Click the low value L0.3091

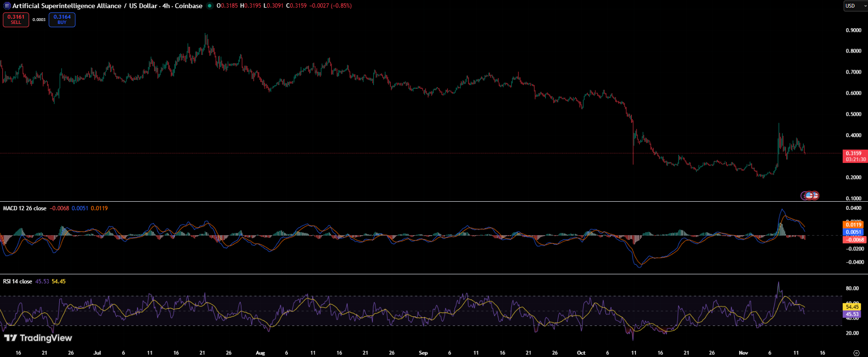coord(274,6)
